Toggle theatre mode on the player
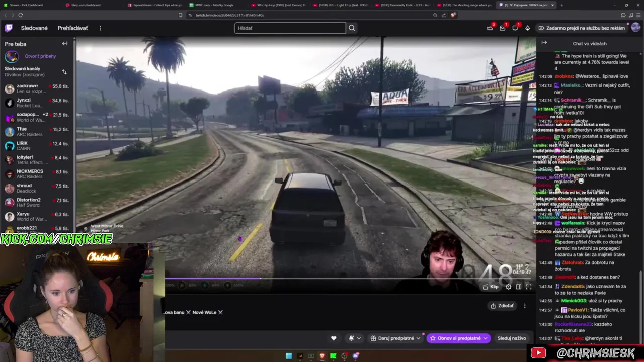This screenshot has width=644, height=362. click(519, 287)
